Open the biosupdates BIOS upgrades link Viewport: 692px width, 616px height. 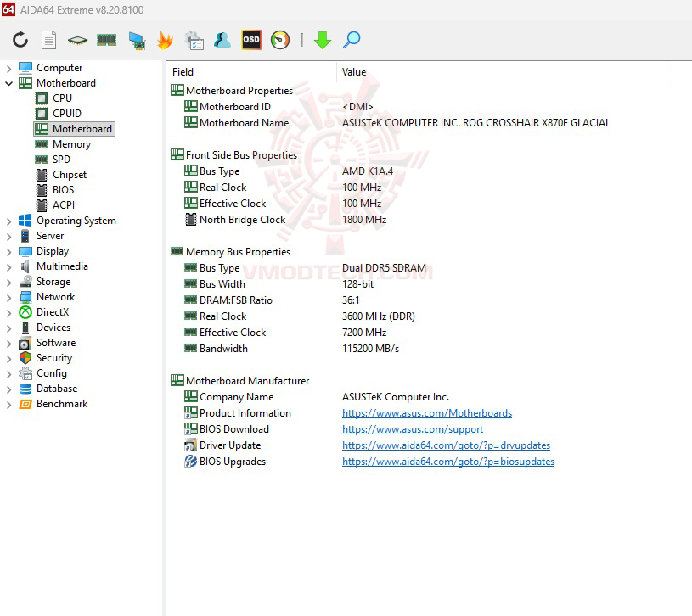point(448,462)
